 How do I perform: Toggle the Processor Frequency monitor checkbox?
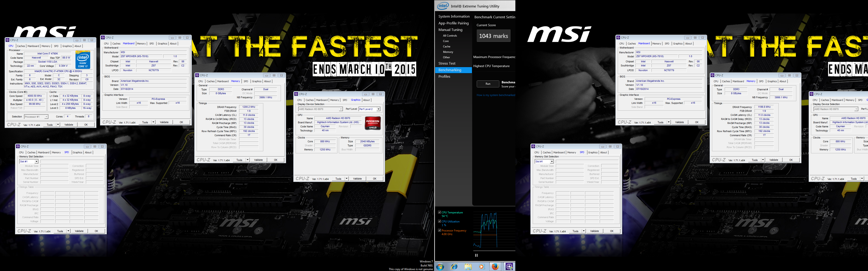coord(439,230)
